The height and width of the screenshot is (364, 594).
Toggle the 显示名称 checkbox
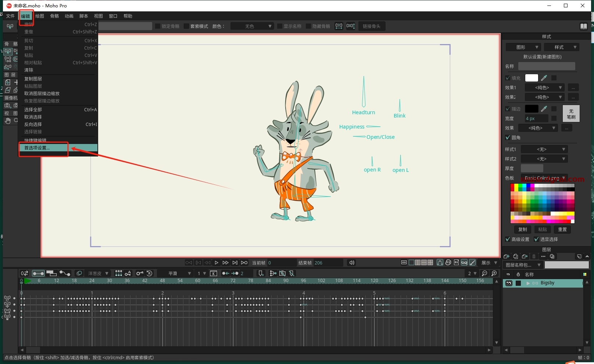[280, 26]
